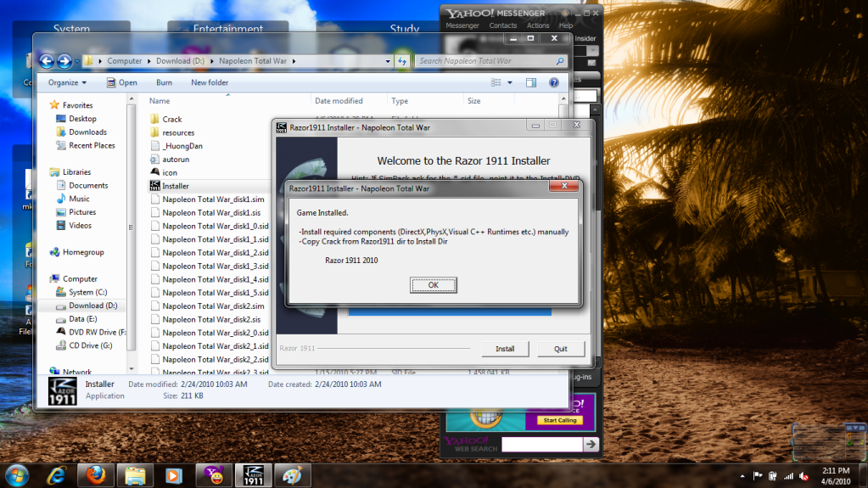Click Burn in the Explorer toolbar
868x488 pixels.
164,82
